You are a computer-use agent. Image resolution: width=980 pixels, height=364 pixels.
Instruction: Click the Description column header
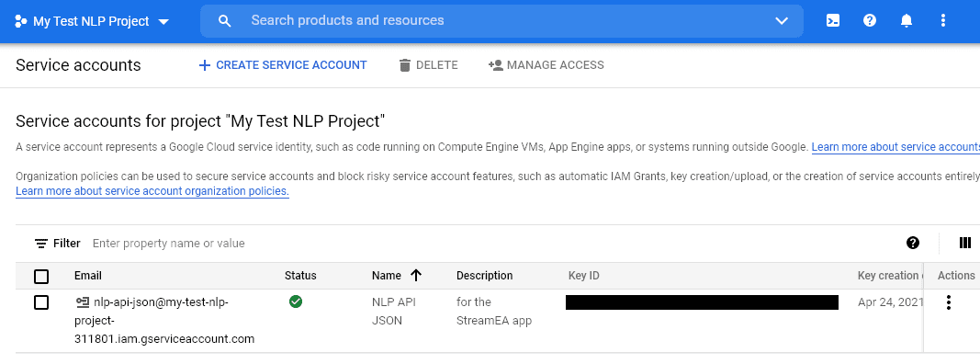coord(484,276)
